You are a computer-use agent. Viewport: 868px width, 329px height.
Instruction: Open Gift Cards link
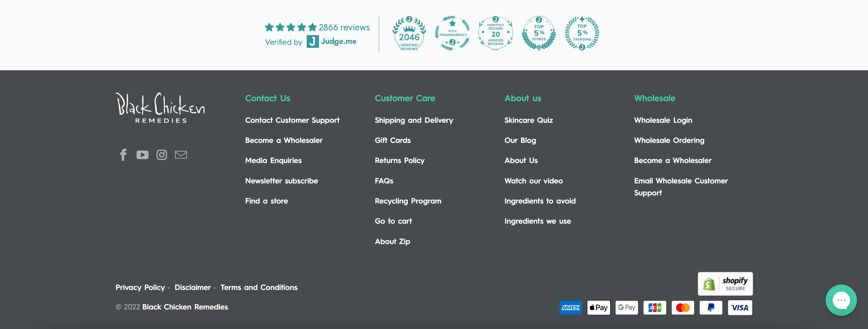pyautogui.click(x=393, y=140)
